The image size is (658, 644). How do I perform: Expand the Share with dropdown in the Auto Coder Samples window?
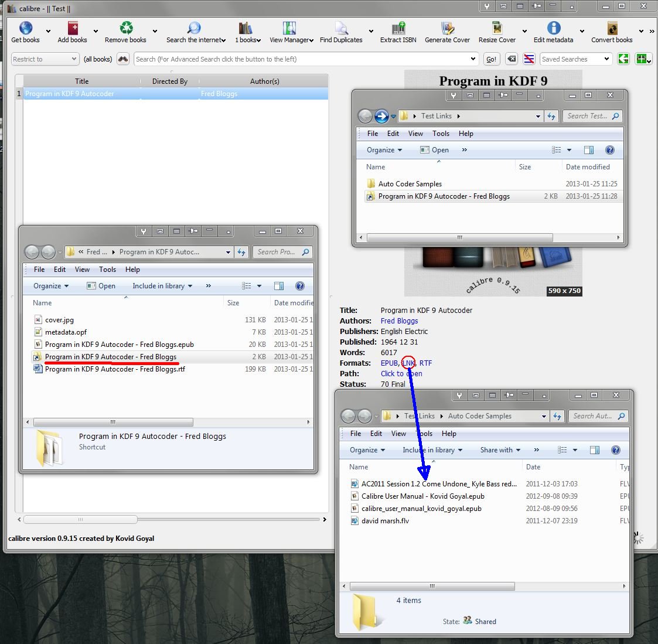click(500, 450)
